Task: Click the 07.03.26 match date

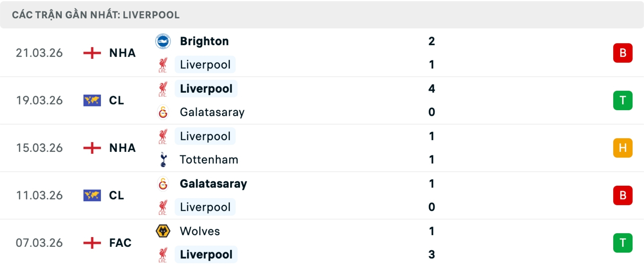Action: pyautogui.click(x=39, y=242)
